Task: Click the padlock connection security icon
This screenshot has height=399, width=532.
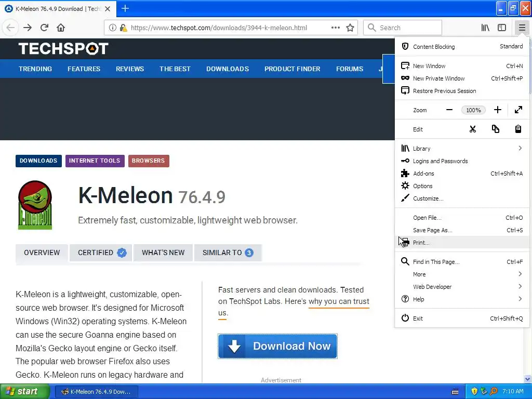Action: pos(123,28)
